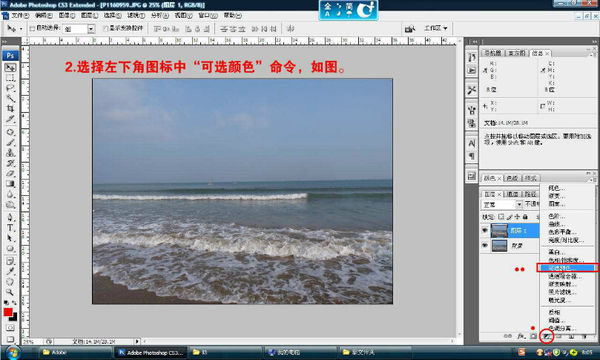
Task: Open the 图像 menu
Action: pos(67,16)
